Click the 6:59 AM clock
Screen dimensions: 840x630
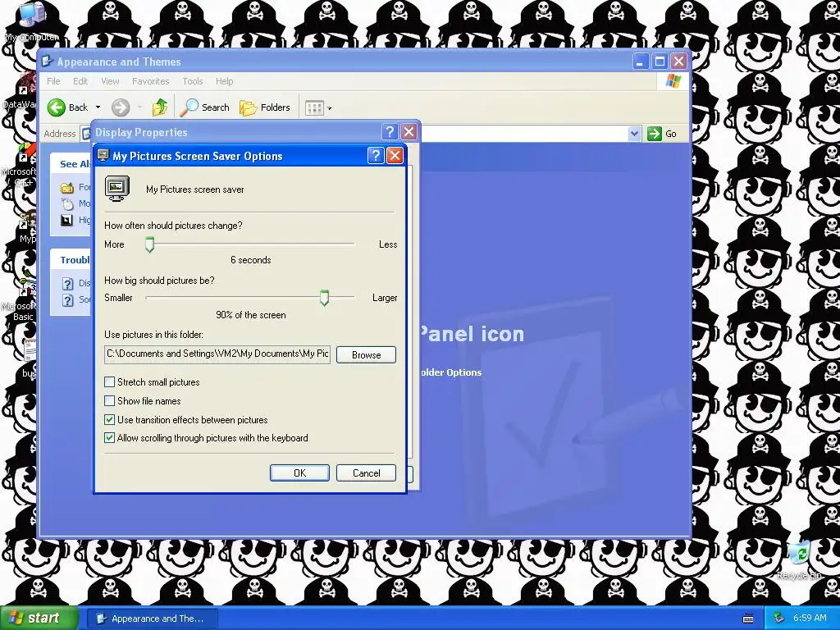(x=810, y=619)
